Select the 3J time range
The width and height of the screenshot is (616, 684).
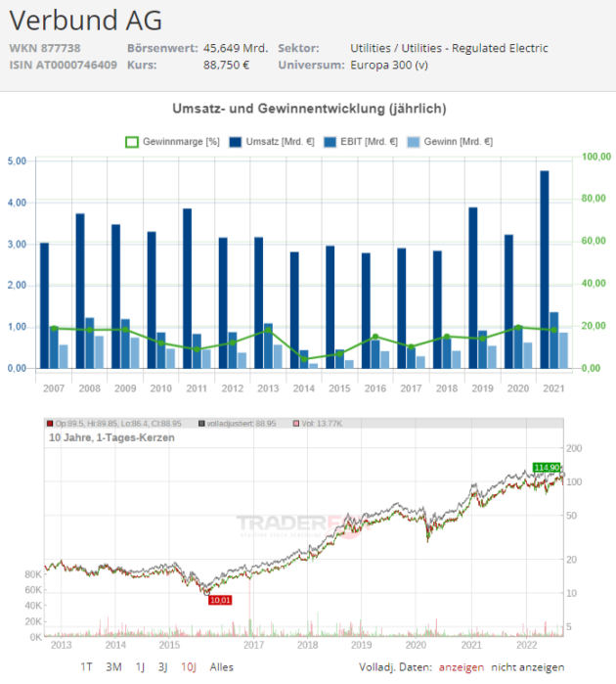click(162, 667)
